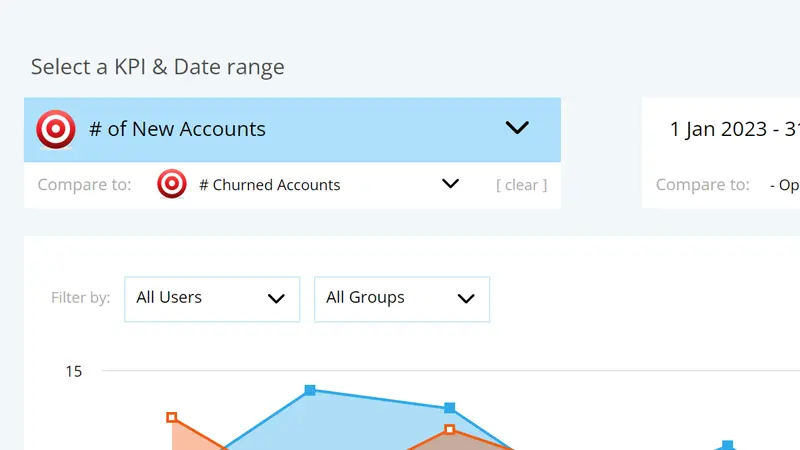Screen dimensions: 800x450
Task: Click the Select a KPI & Date range heading
Action: tap(158, 67)
